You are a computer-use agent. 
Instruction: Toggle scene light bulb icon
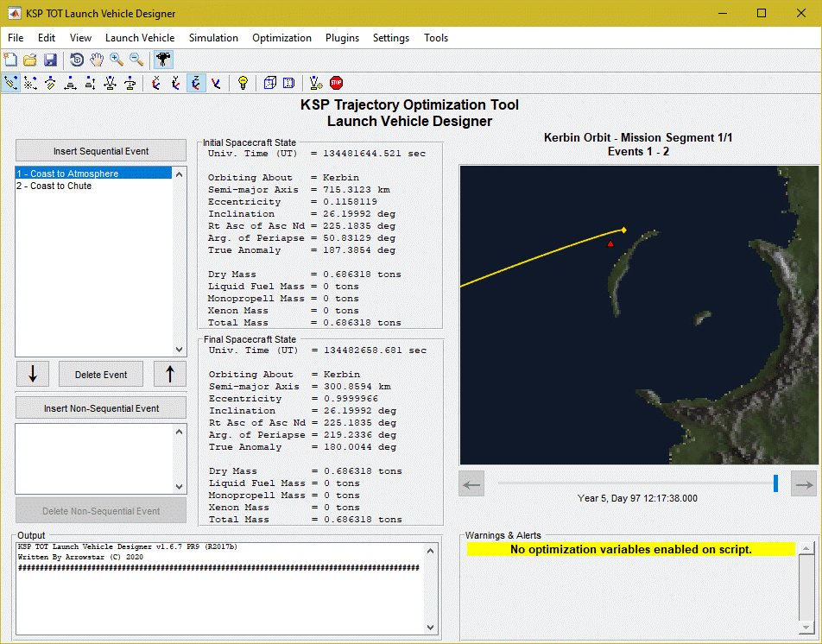click(x=243, y=83)
